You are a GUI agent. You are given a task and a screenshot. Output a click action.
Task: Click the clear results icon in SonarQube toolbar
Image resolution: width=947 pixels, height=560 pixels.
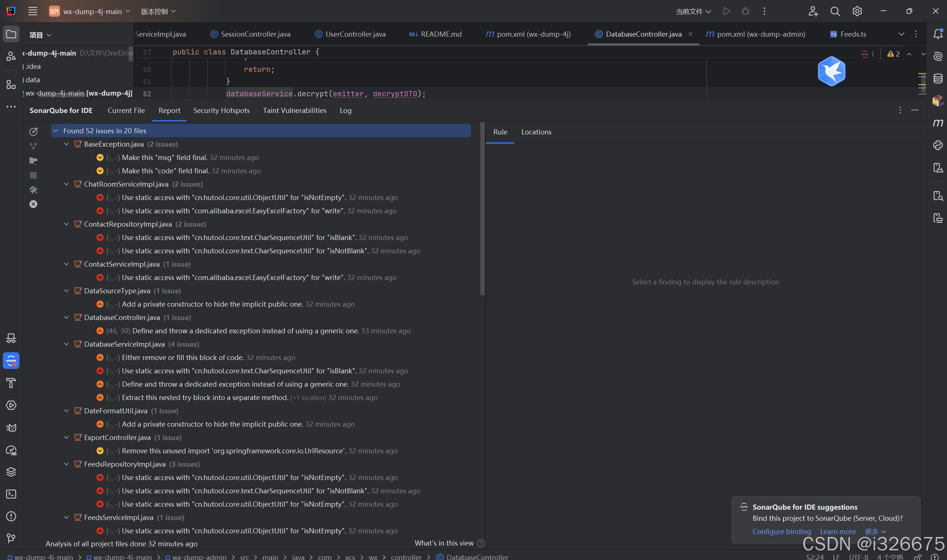coord(33,204)
